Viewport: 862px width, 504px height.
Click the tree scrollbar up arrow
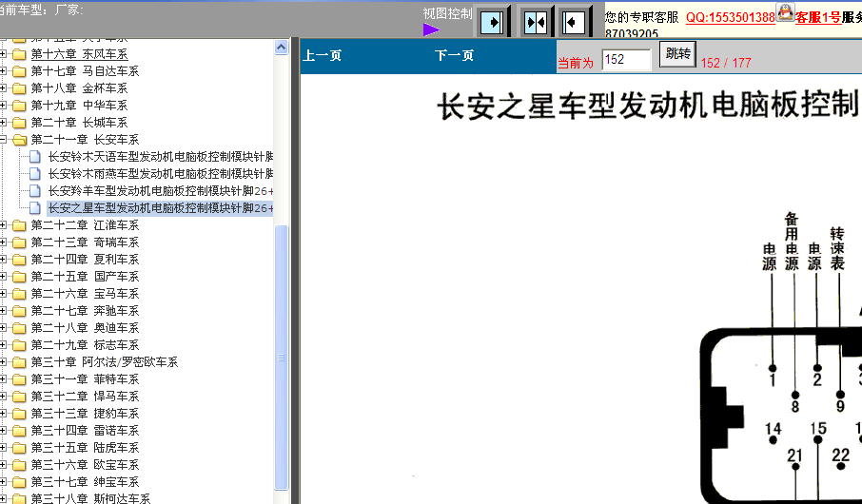pyautogui.click(x=281, y=48)
